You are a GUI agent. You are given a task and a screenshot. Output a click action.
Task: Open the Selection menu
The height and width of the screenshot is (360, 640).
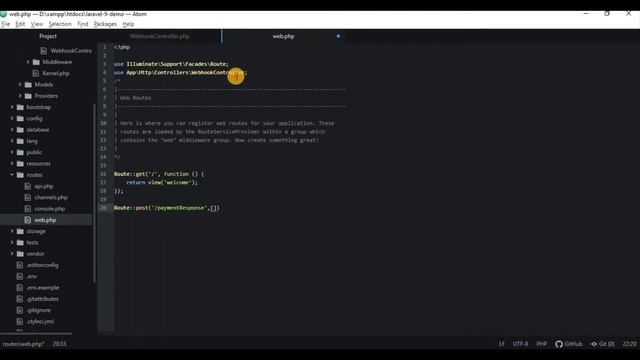click(x=60, y=24)
